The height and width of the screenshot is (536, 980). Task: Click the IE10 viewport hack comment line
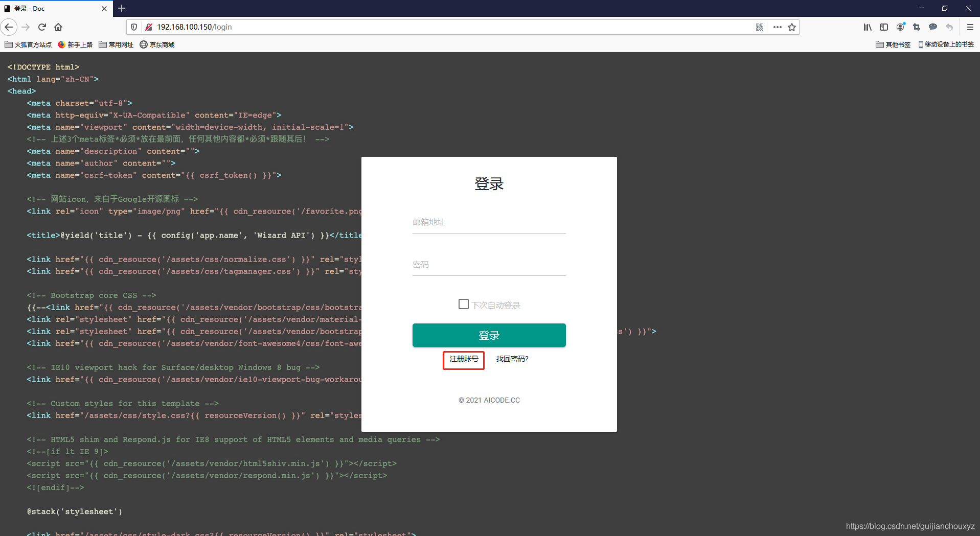tap(173, 367)
